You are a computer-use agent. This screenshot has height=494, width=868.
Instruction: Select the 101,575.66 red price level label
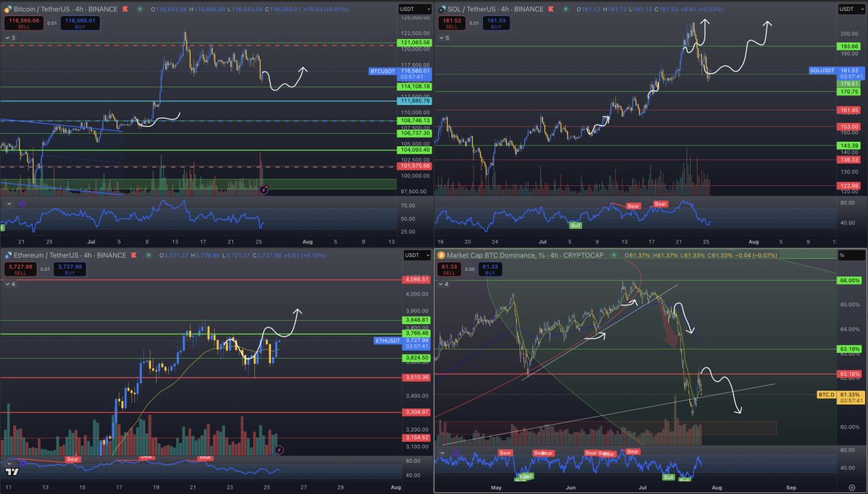coord(415,166)
